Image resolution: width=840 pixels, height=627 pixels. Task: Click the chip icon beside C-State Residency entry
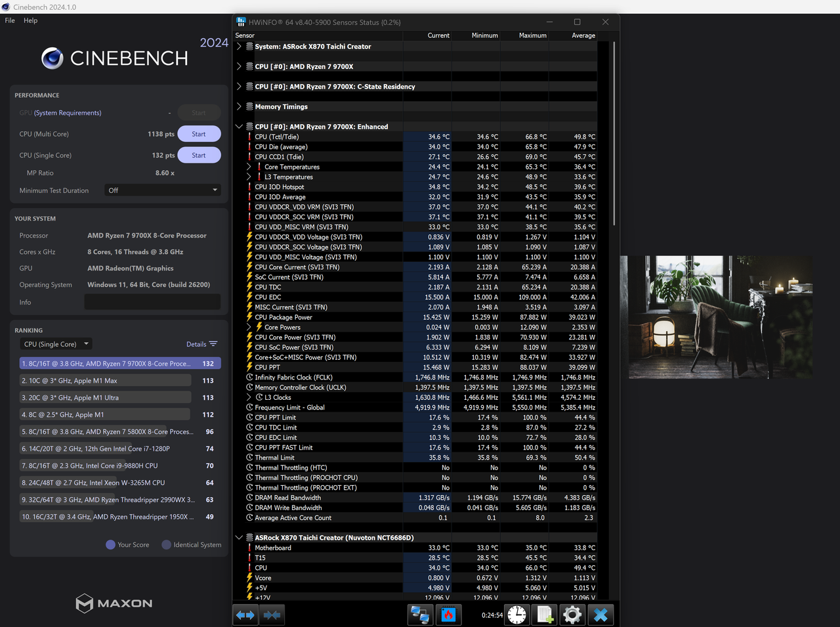click(249, 87)
